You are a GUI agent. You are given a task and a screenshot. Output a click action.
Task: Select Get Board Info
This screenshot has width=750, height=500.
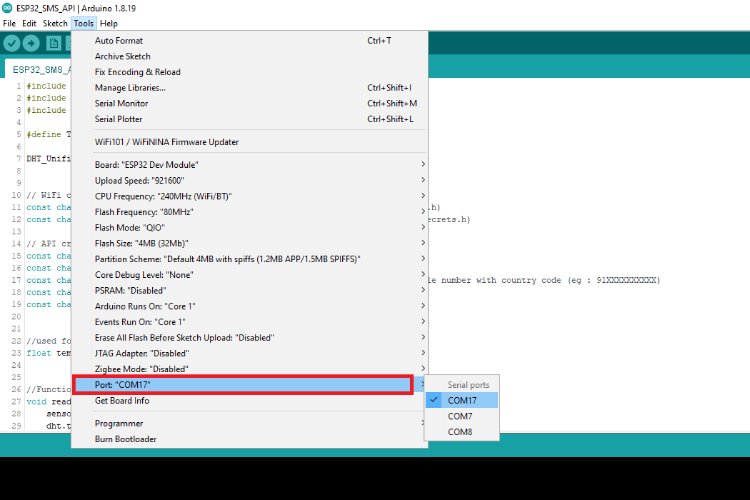(x=250, y=401)
